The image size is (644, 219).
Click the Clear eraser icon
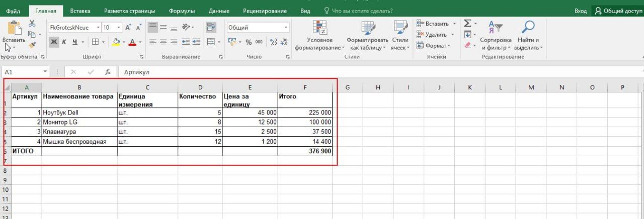(x=467, y=45)
